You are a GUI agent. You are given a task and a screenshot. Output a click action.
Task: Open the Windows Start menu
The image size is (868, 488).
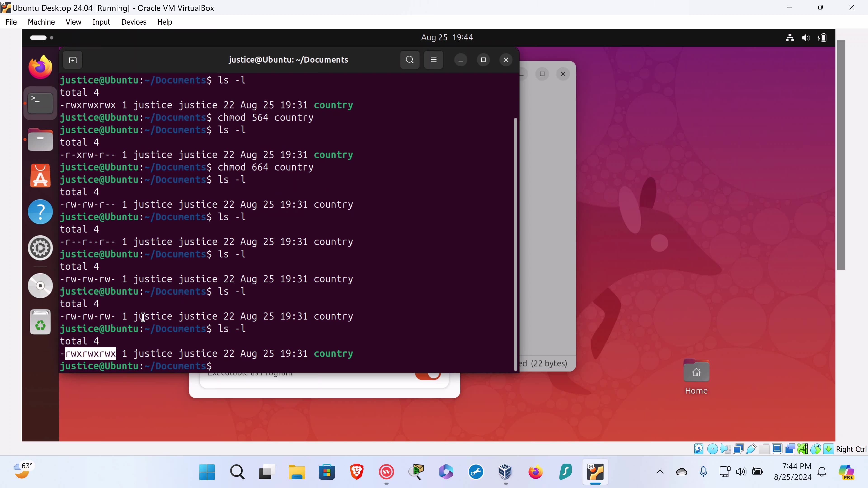[206, 472]
